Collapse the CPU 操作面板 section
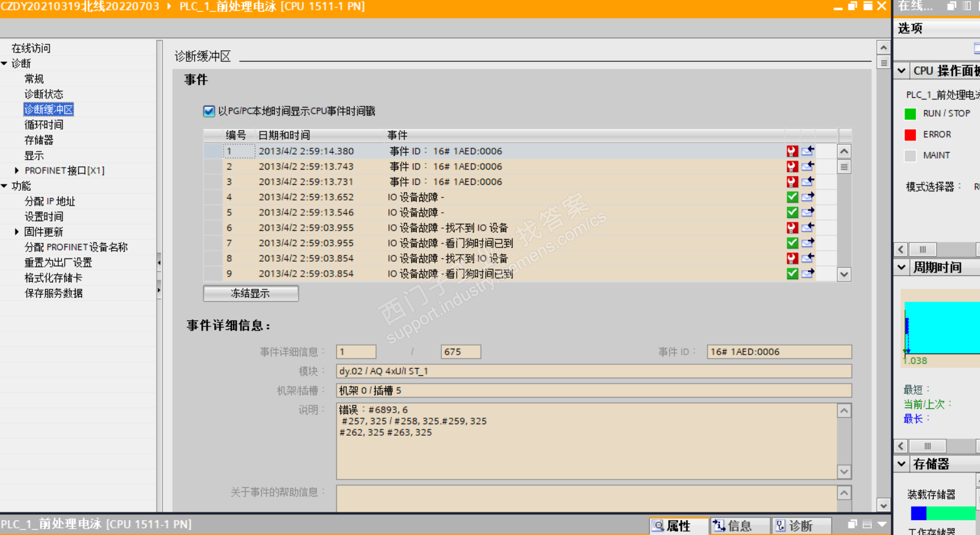This screenshot has height=535, width=980. [902, 71]
